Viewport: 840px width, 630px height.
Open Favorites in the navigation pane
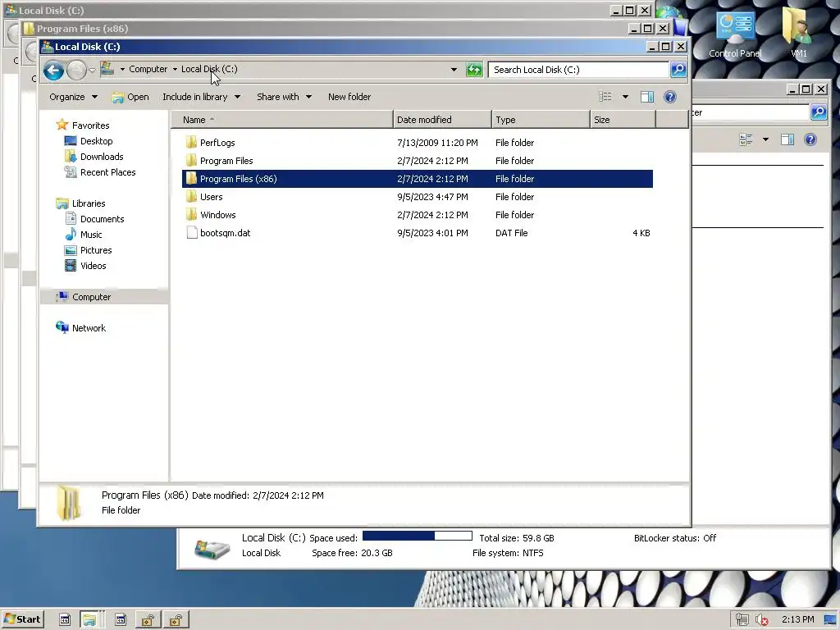click(90, 126)
